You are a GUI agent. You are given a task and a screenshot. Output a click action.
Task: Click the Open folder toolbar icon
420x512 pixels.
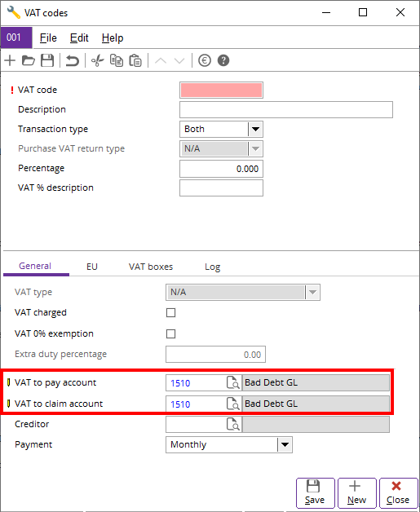point(29,60)
